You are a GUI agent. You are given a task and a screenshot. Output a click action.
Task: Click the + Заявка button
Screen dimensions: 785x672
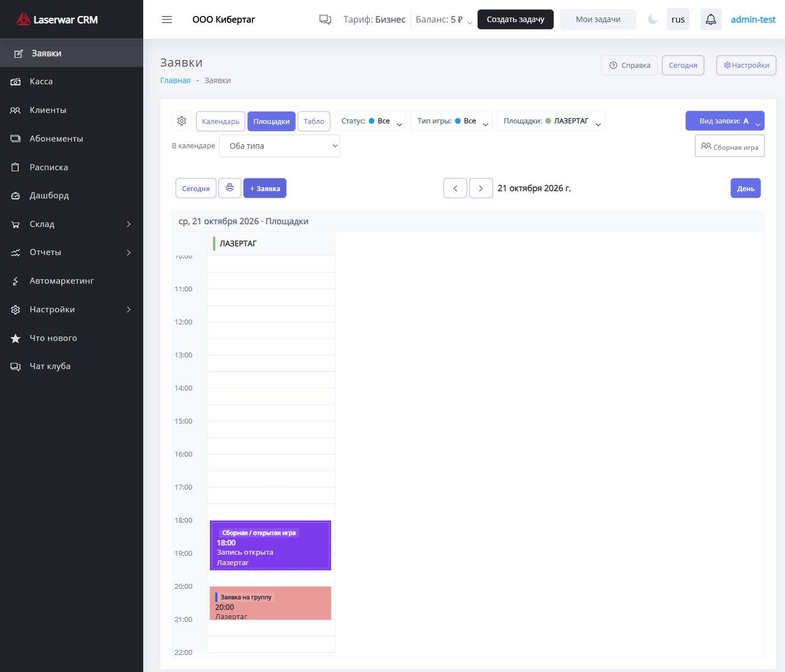(x=265, y=188)
